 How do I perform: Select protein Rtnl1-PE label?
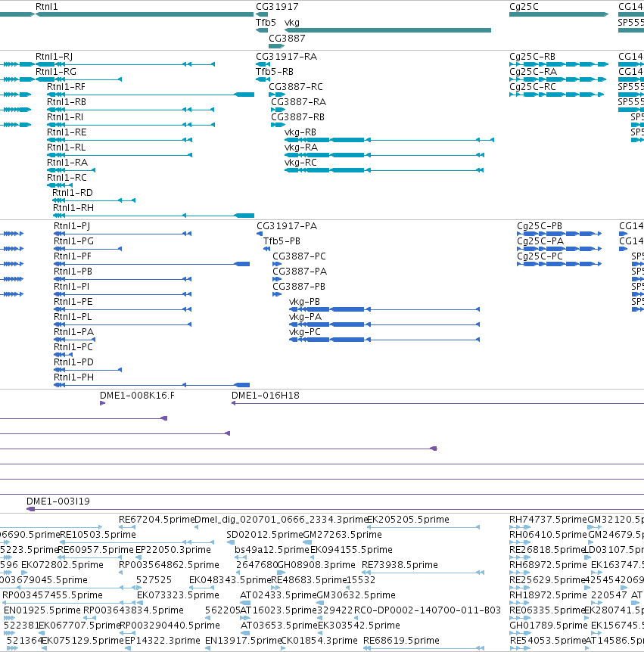(73, 302)
